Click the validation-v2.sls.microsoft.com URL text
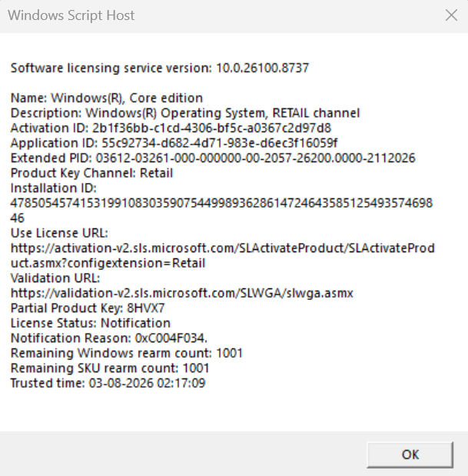The width and height of the screenshot is (468, 476). [x=181, y=293]
